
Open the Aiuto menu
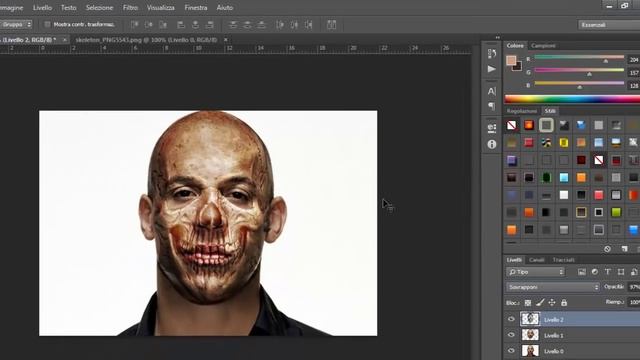225,8
